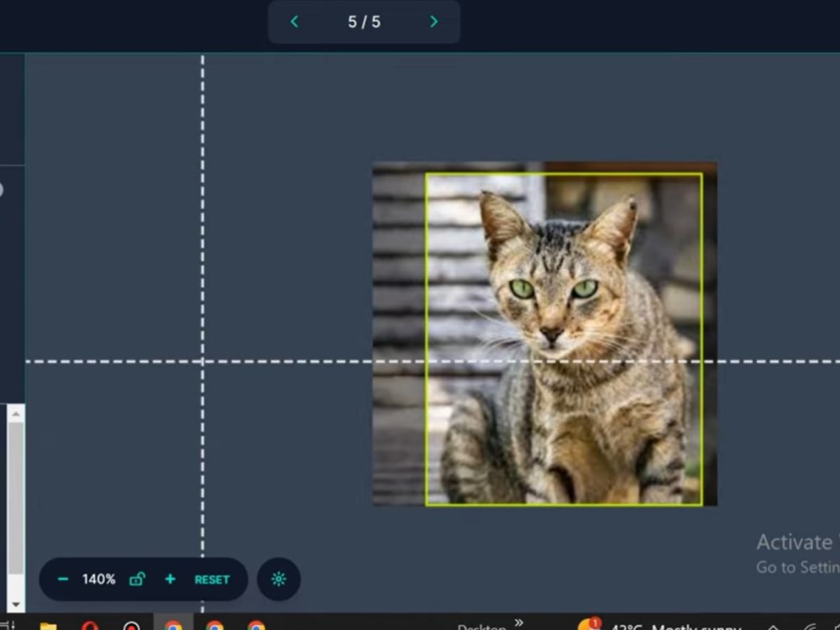Image resolution: width=840 pixels, height=630 pixels.
Task: Open File Explorer in the taskbar
Action: tap(48, 625)
